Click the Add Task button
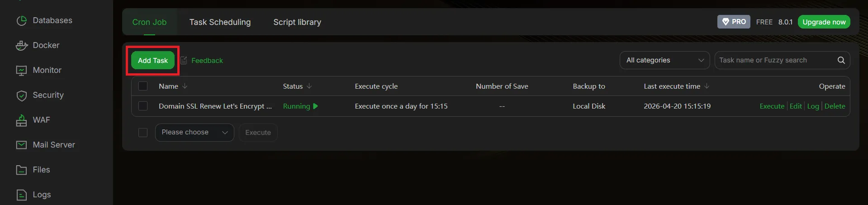Image resolution: width=868 pixels, height=205 pixels. 153,60
